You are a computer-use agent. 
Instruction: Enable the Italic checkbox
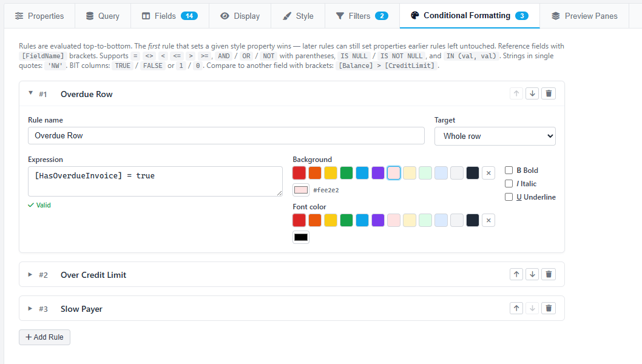click(509, 183)
